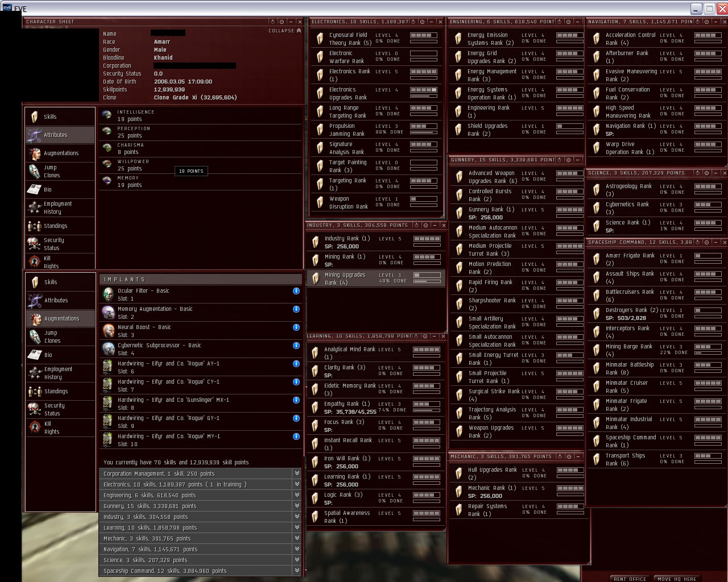Click the Shield Upgrades skill book icon
The height and width of the screenshot is (582, 728).
tap(458, 130)
